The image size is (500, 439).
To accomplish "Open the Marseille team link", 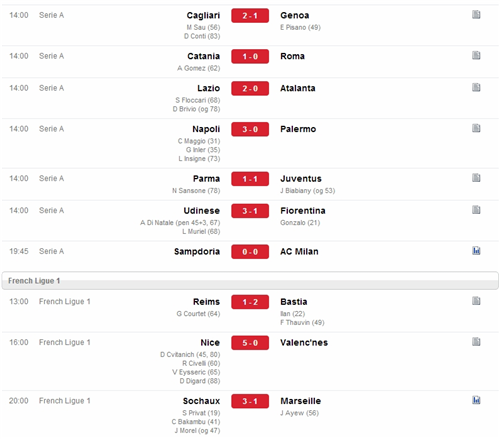I will (300, 401).
